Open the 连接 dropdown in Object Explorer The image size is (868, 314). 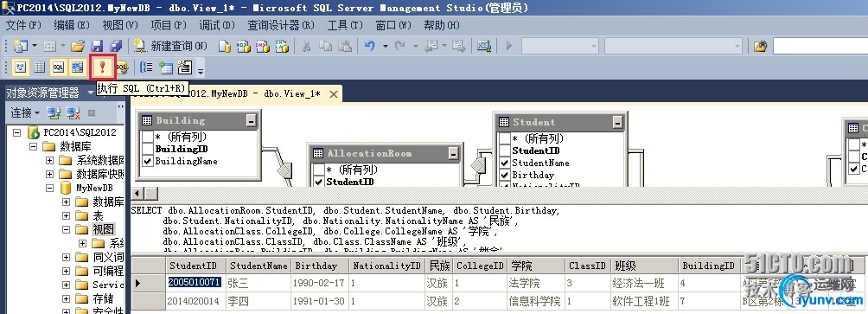click(x=25, y=113)
